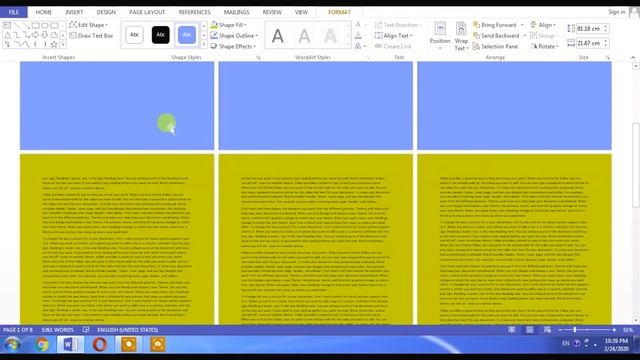Apply the white outlined Abc shape style
The image size is (640, 360).
coord(134,35)
